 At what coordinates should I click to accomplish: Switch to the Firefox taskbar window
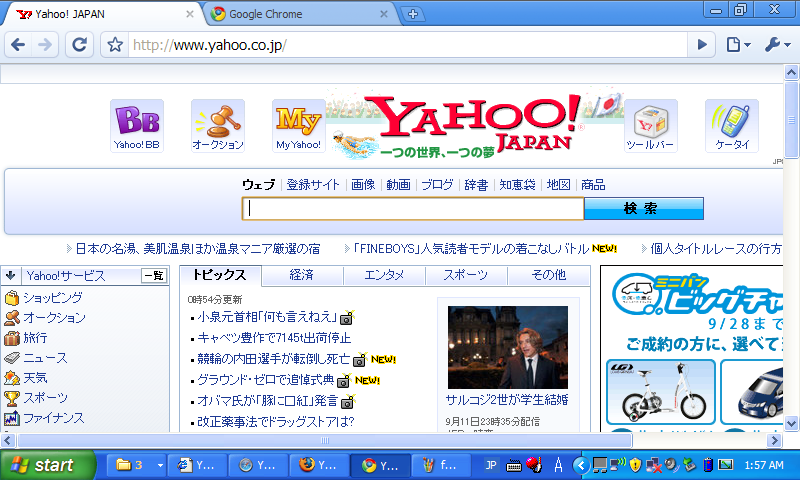point(319,465)
